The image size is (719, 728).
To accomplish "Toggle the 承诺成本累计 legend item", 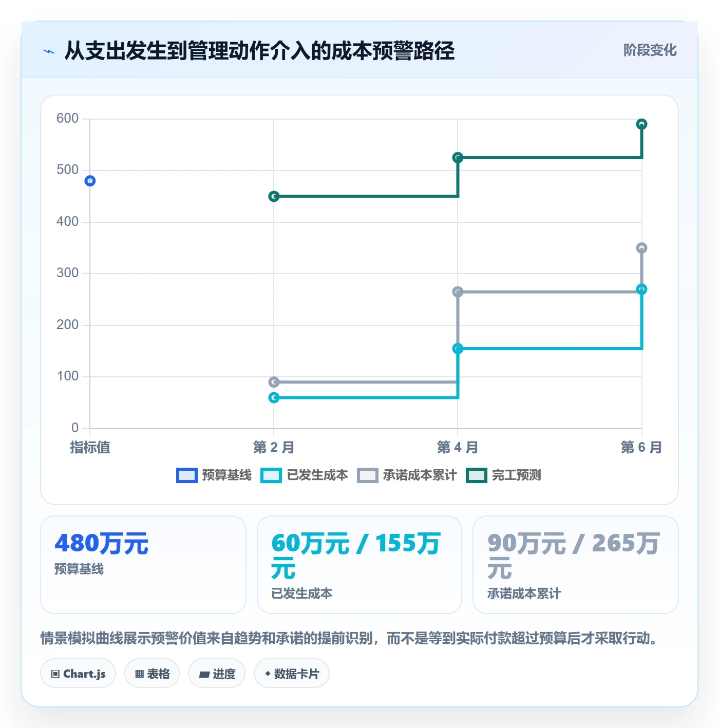I will click(407, 475).
